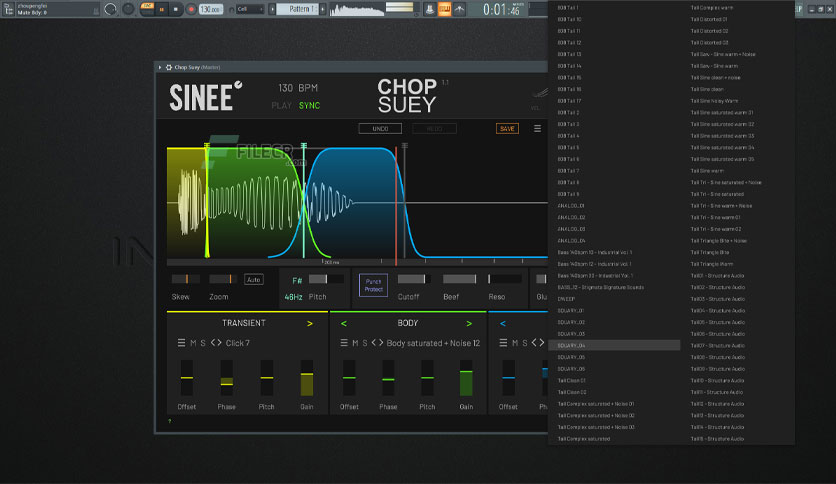
Task: Click the yellow transient marker handle on waveform
Action: click(207, 146)
